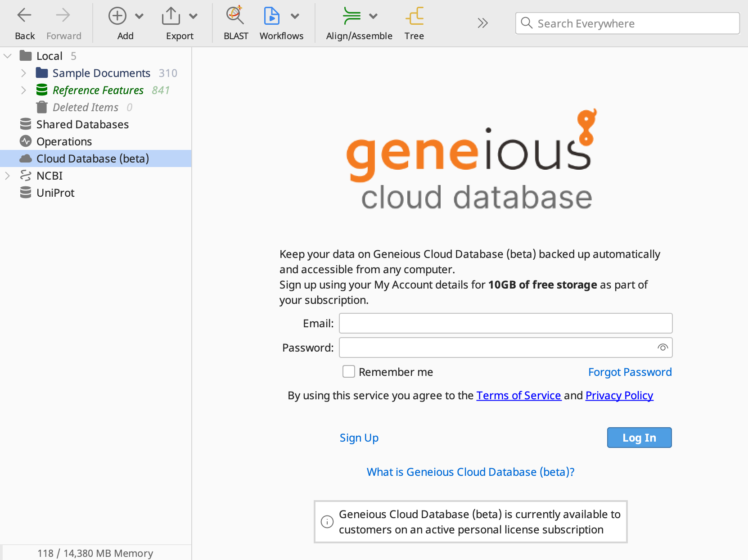748x560 pixels.
Task: Open the Align/Assemble dropdown menu
Action: click(x=373, y=16)
